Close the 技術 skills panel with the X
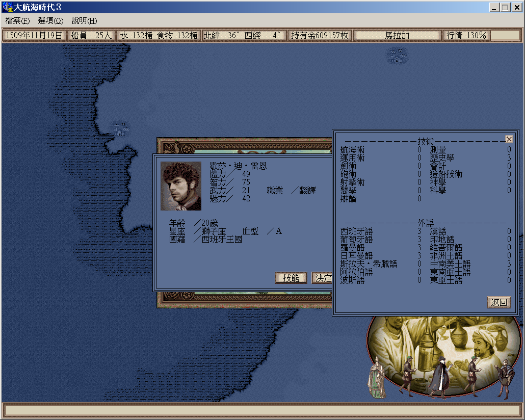The width and height of the screenshot is (525, 420). [509, 139]
